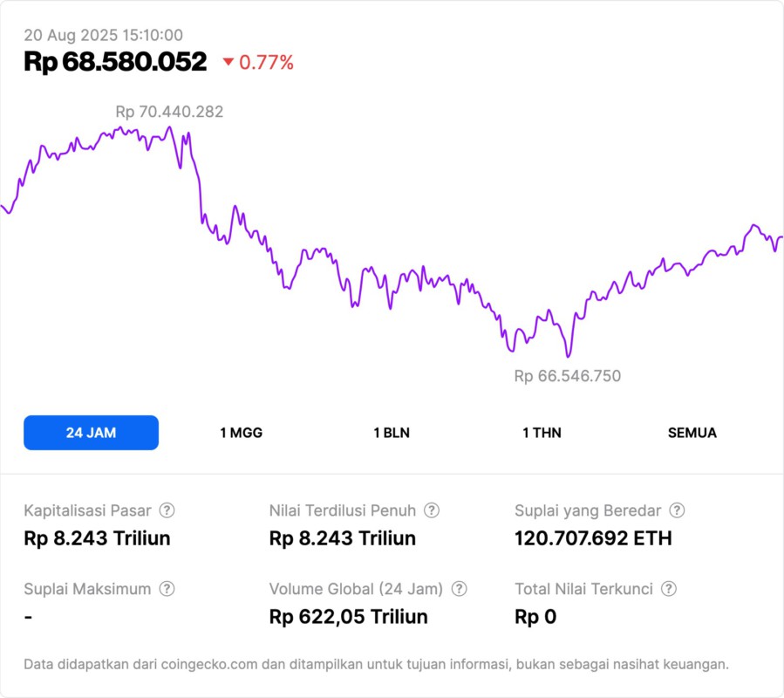Choose the 1 THN time range
Image resolution: width=784 pixels, height=698 pixels.
click(x=542, y=433)
